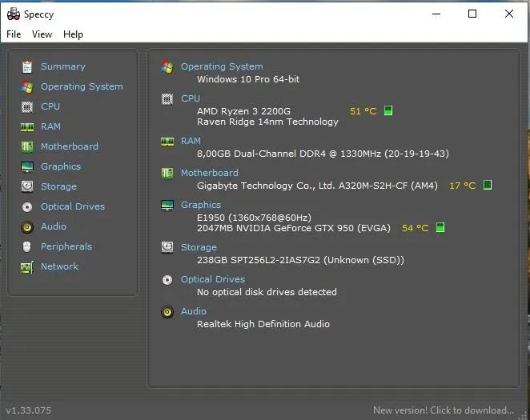The width and height of the screenshot is (530, 420).
Task: Select RAM in the sidebar
Action: [x=50, y=126]
